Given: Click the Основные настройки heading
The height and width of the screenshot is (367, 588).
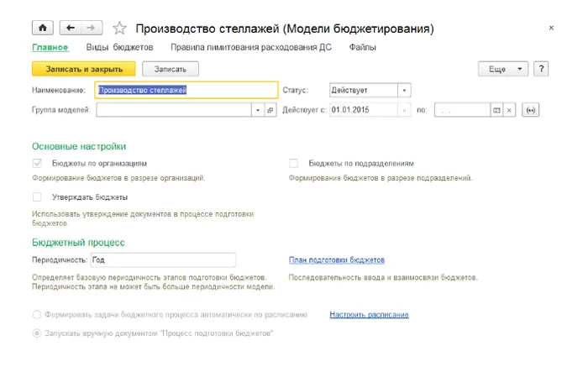Looking at the screenshot, I should tap(79, 147).
